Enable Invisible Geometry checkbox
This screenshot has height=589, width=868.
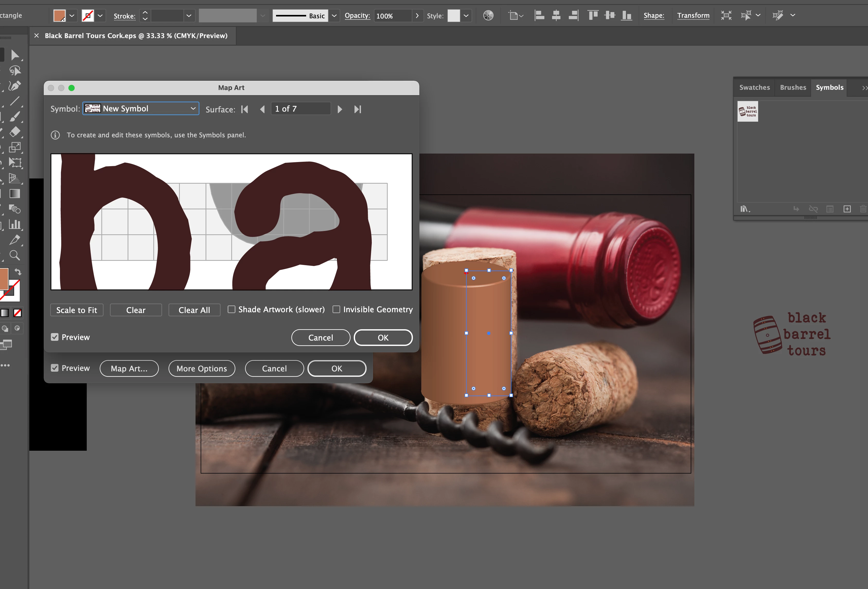coord(336,309)
